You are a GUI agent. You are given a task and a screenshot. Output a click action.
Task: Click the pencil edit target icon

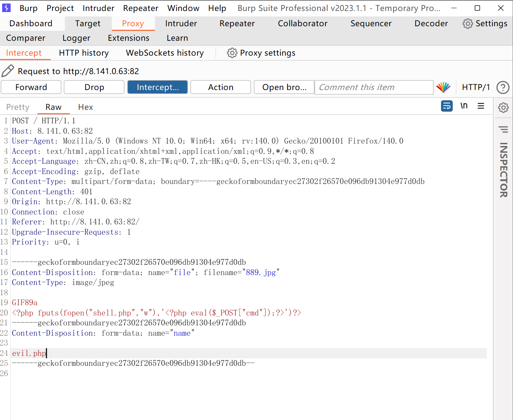pyautogui.click(x=8, y=71)
